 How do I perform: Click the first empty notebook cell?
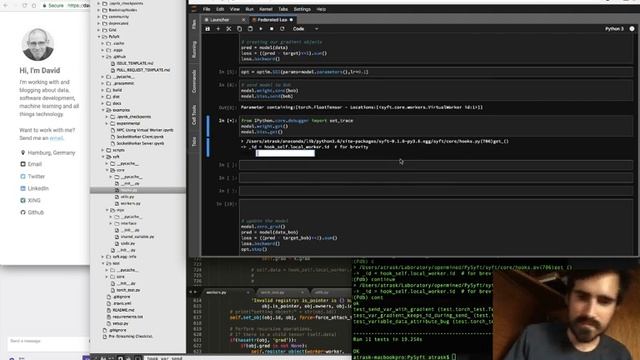pyautogui.click(x=436, y=165)
